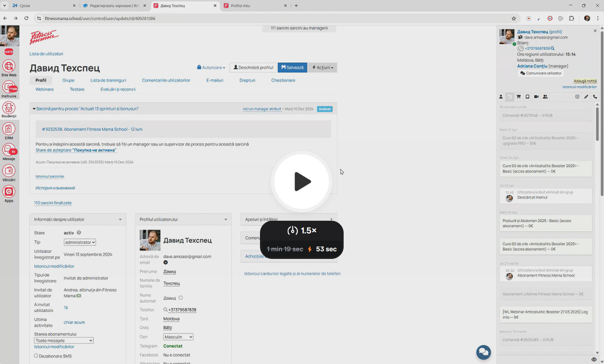Collapse the Informații despre utilizator panel arrow
This screenshot has width=604, height=364.
click(x=120, y=220)
